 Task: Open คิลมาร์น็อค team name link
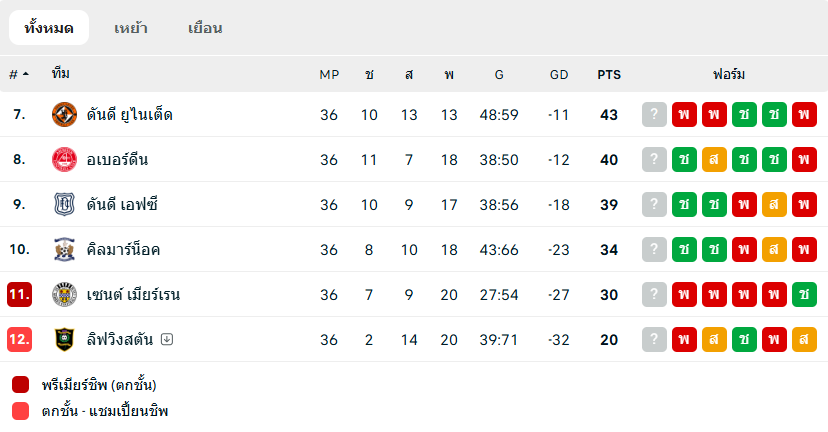pyautogui.click(x=124, y=249)
